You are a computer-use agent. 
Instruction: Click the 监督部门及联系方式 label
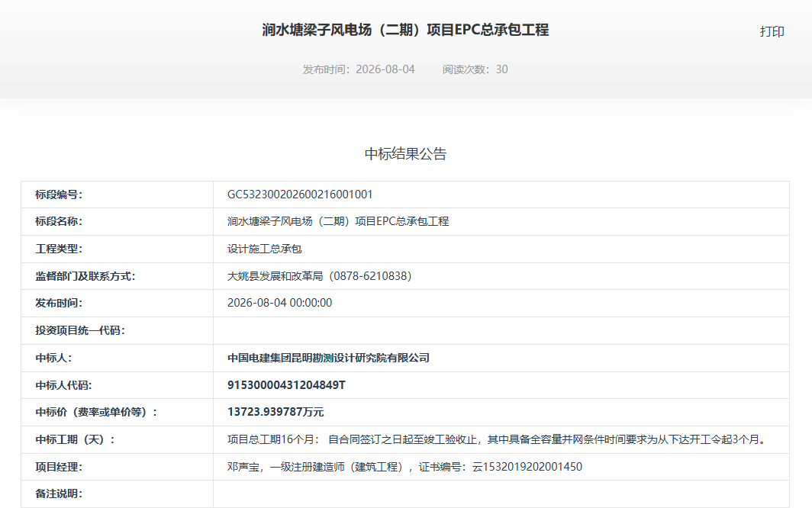pyautogui.click(x=85, y=277)
